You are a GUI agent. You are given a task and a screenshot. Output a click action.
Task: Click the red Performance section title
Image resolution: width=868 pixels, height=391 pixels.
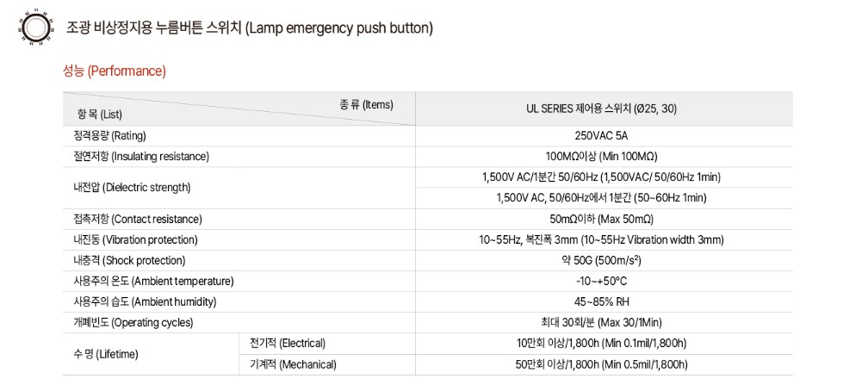(115, 71)
